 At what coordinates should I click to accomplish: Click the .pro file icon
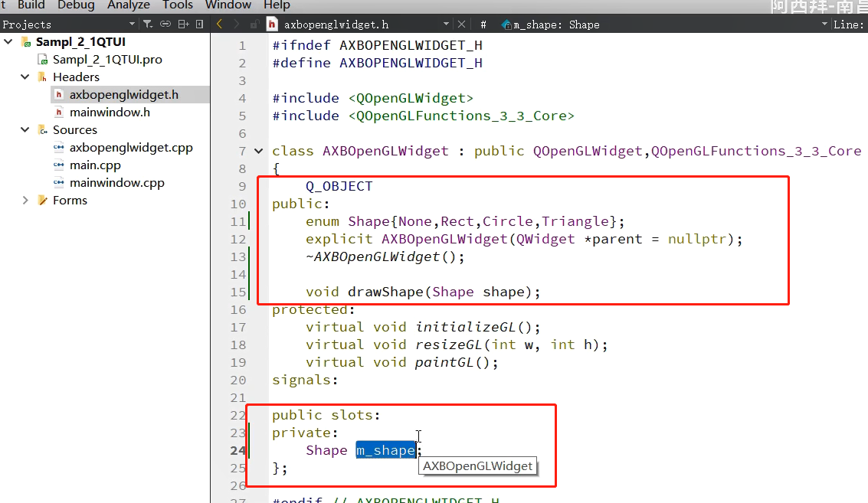tap(43, 59)
